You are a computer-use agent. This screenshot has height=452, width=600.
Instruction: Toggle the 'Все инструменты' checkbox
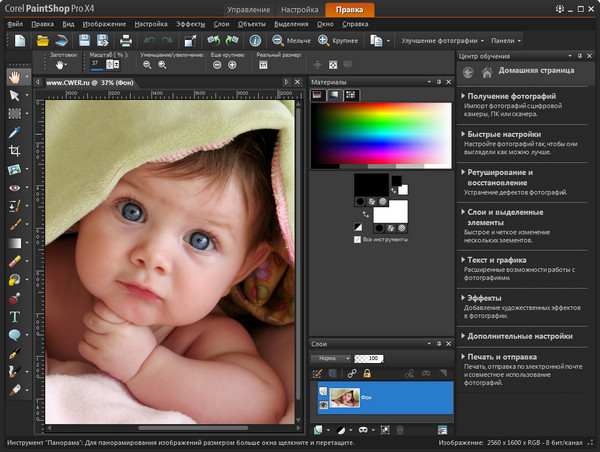(x=358, y=240)
